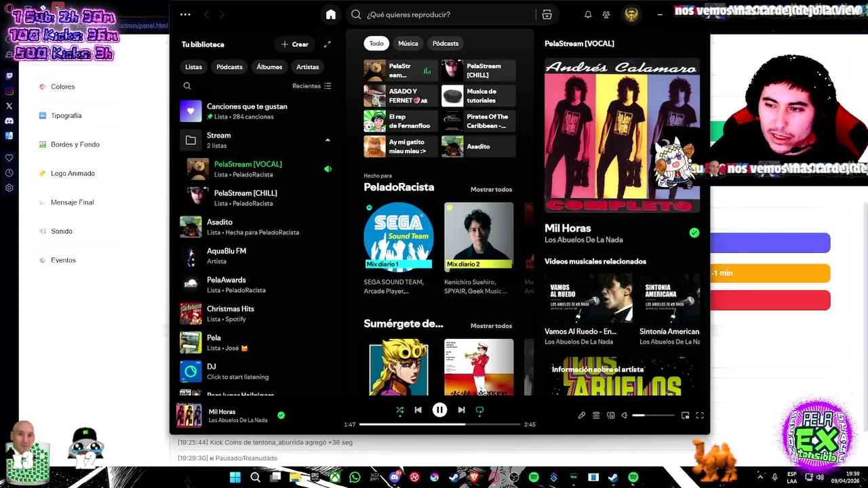Screen dimensions: 868x488
Task: Pause the current song
Action: point(439,409)
